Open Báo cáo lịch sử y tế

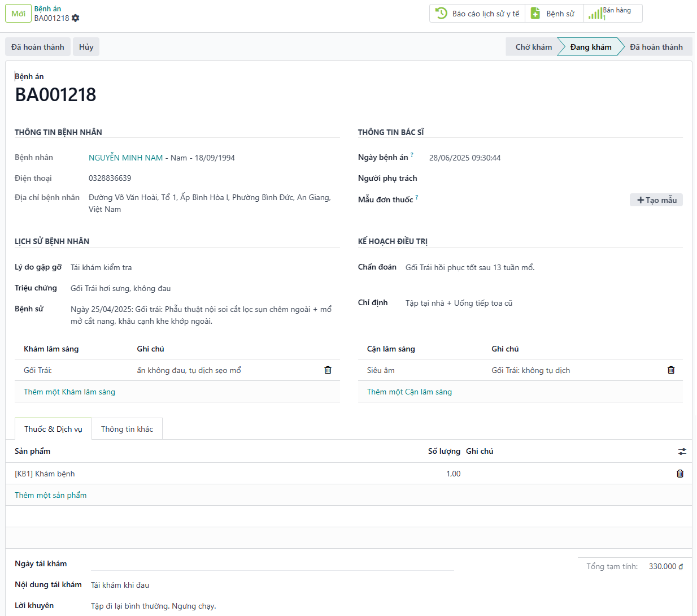point(477,14)
